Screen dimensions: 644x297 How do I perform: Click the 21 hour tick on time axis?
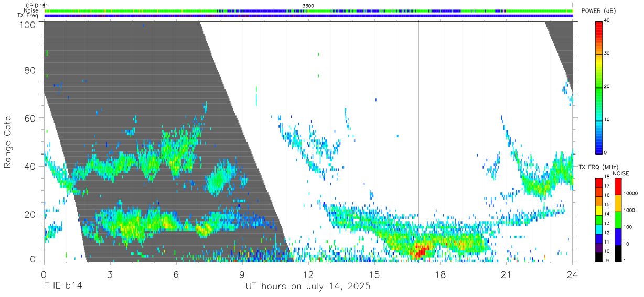506,274
